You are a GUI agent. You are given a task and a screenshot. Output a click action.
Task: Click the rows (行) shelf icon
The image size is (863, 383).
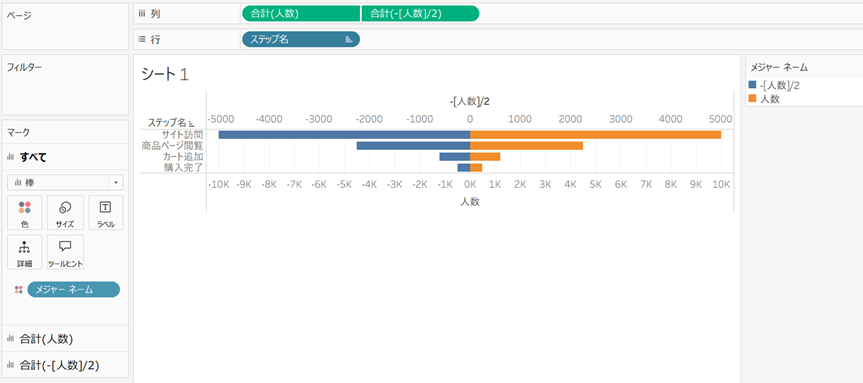click(141, 39)
